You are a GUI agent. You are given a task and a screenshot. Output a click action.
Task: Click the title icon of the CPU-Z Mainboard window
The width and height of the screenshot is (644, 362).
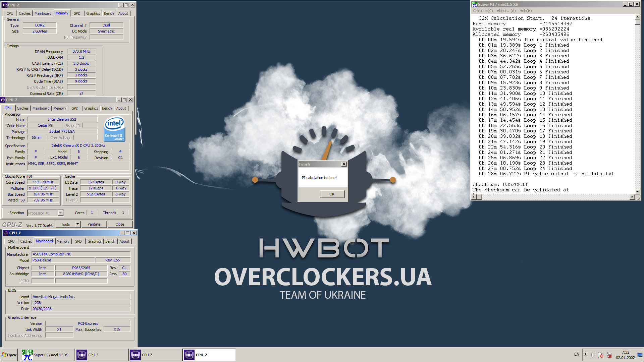click(6, 233)
